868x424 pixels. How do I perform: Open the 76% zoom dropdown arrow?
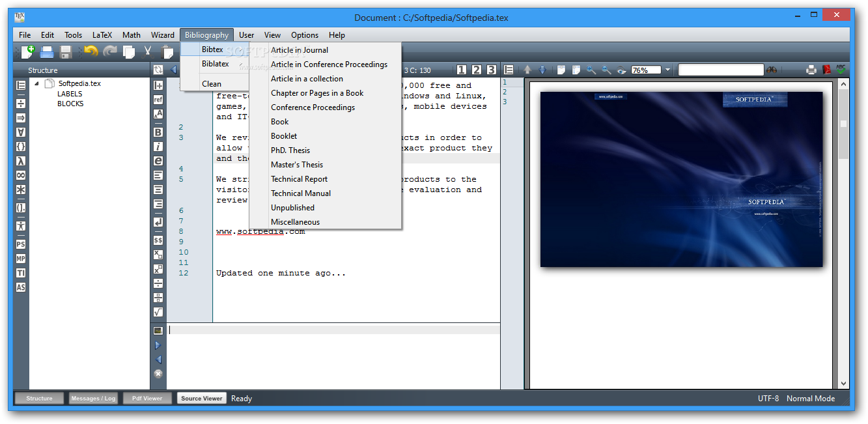tap(667, 70)
